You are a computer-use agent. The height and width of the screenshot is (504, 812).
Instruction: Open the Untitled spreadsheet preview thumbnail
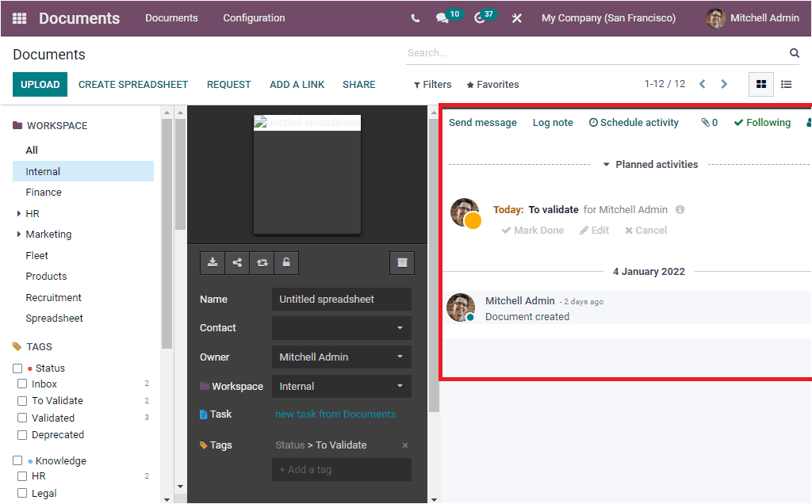click(307, 174)
